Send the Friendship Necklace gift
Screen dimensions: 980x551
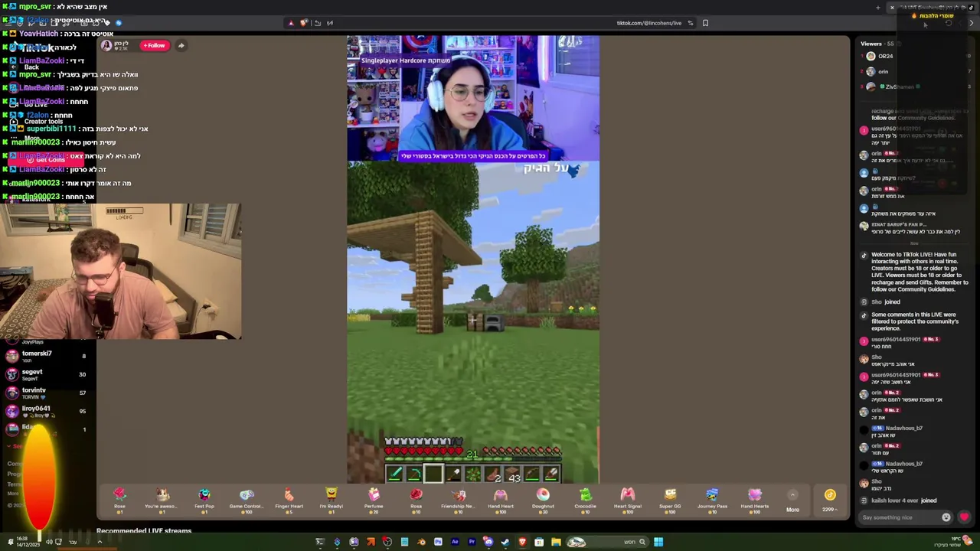pos(458,500)
